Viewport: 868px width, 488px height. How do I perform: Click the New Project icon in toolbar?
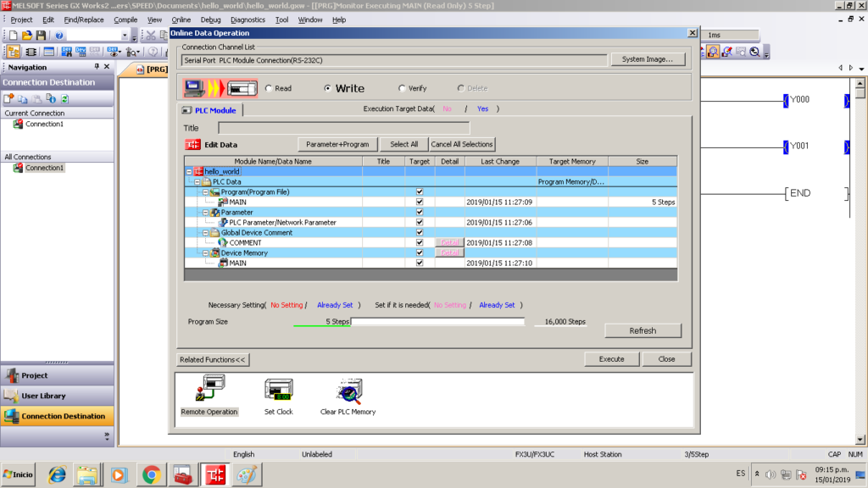coord(14,36)
